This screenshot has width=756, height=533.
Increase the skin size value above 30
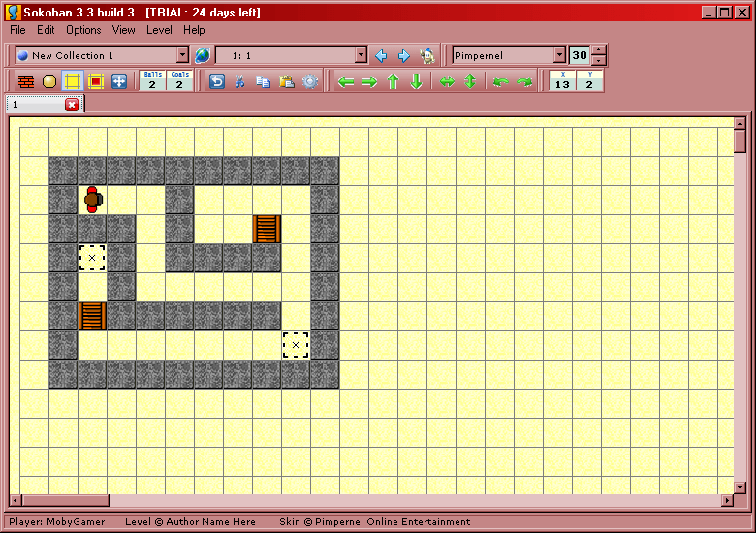click(598, 50)
